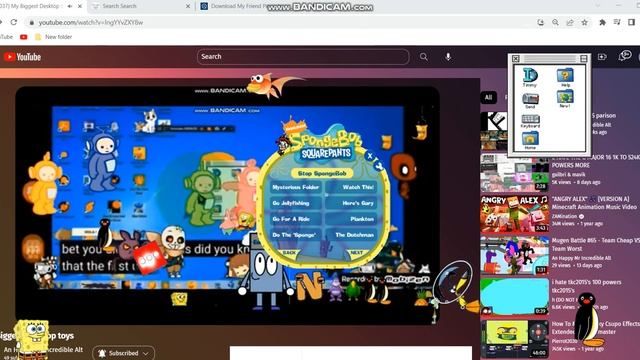The height and width of the screenshot is (360, 640).
Task: Click the goldfish desktop toy above the video
Action: coord(269,85)
